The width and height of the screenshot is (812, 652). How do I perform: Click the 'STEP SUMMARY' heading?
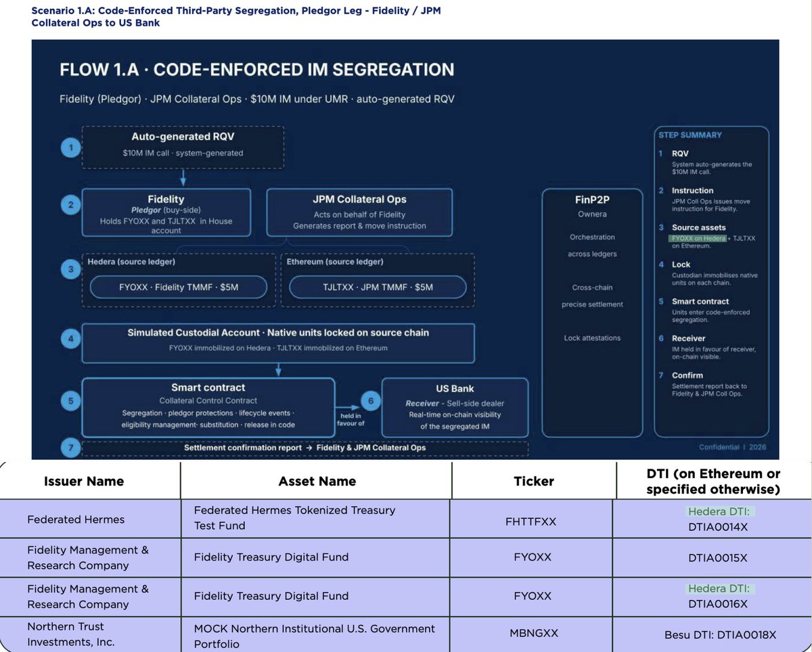point(690,135)
